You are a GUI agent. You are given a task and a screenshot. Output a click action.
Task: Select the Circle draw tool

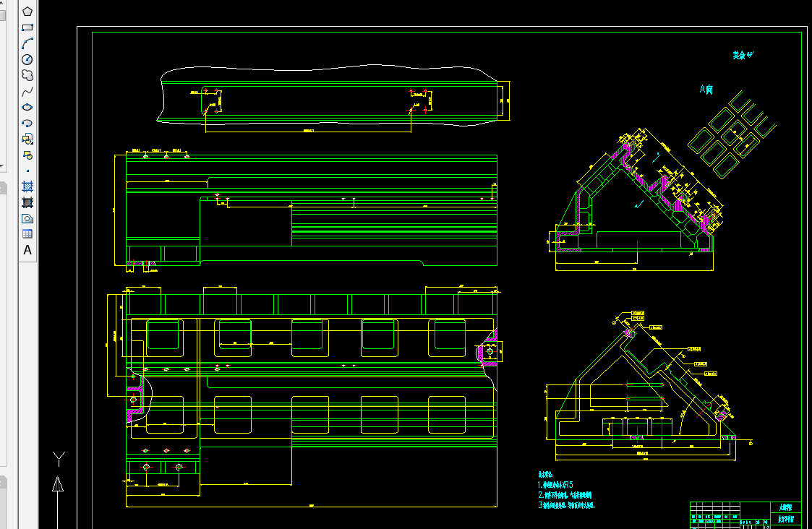(x=27, y=59)
